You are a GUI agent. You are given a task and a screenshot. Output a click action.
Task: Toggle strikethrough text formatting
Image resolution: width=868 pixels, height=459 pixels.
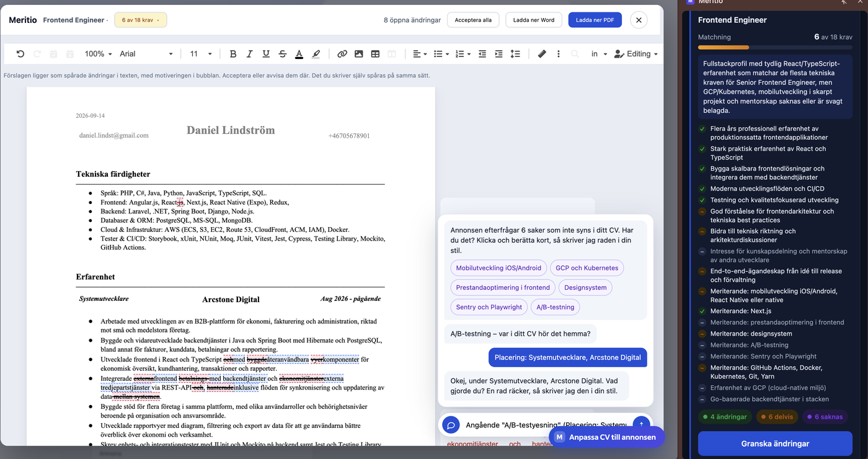283,54
